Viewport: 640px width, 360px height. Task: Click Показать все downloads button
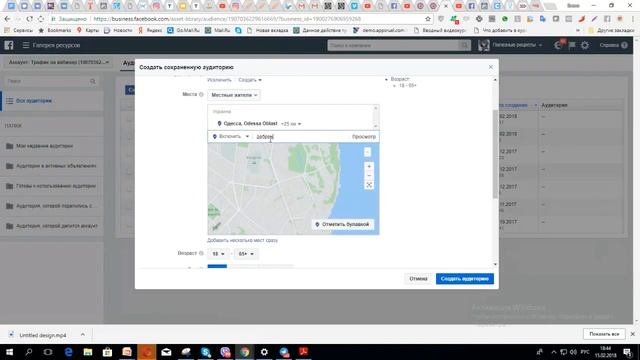click(604, 334)
